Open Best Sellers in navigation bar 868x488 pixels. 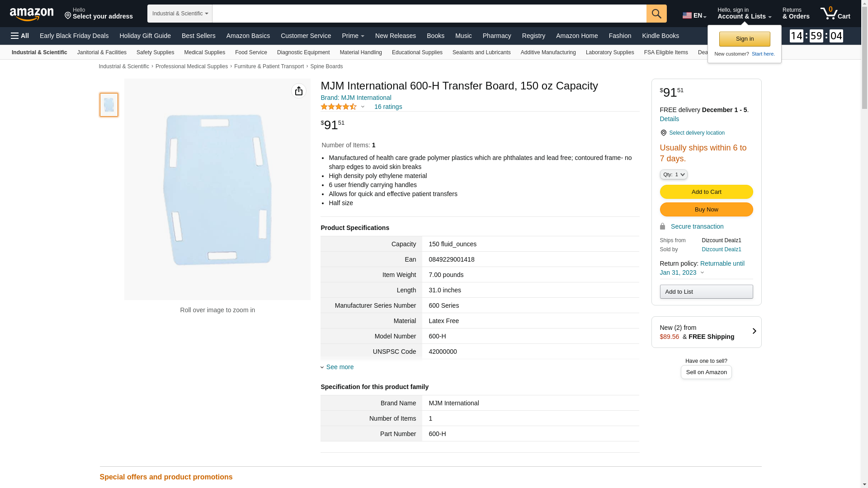pos(198,36)
